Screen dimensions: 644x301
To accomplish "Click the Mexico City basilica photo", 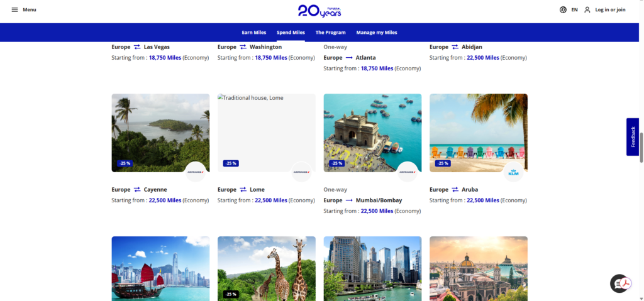I will 479,268.
